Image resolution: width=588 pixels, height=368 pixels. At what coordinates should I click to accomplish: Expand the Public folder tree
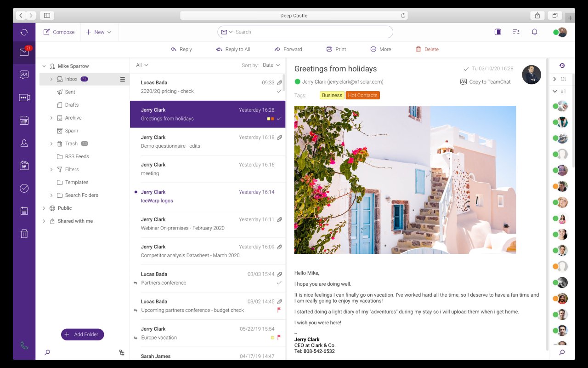[x=44, y=208]
